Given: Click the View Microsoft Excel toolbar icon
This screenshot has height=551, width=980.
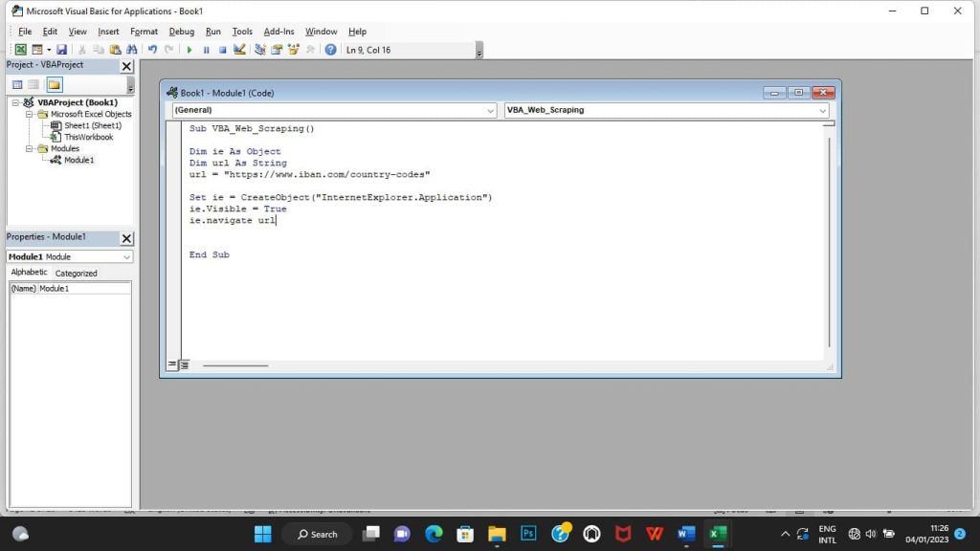Looking at the screenshot, I should (21, 50).
